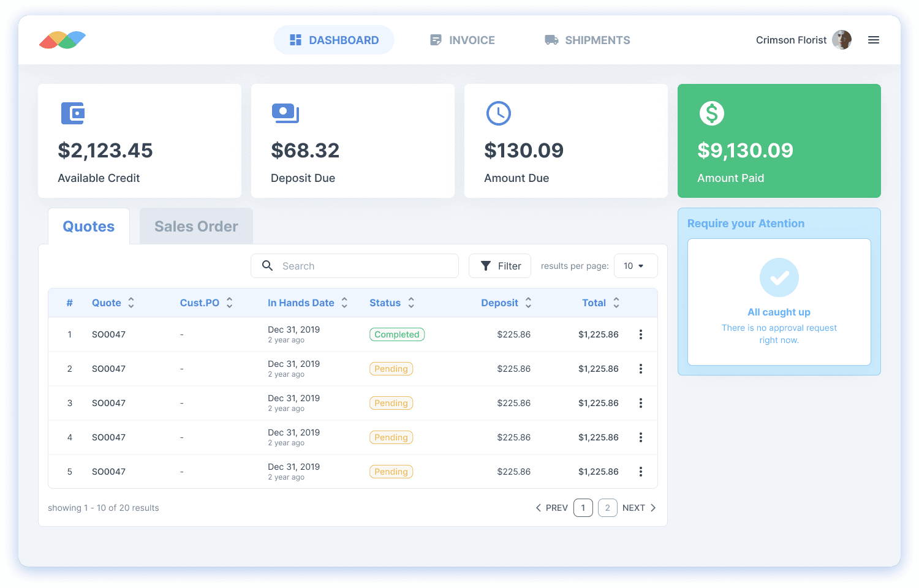Click the Available Credit wallet icon
919x588 pixels.
point(72,113)
